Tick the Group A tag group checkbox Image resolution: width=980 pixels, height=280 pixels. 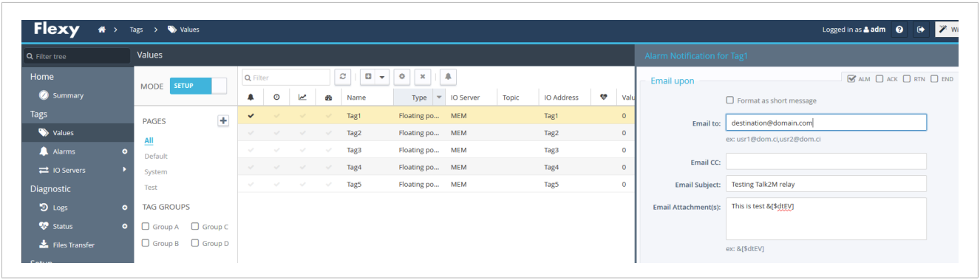pos(146,227)
